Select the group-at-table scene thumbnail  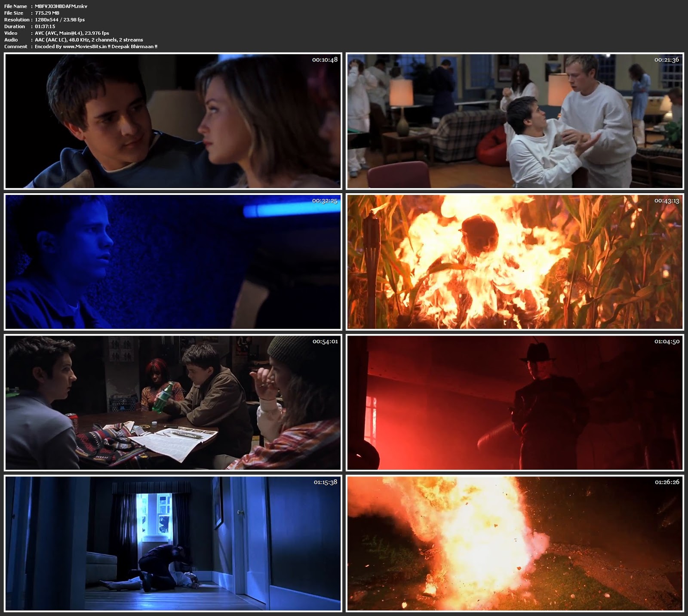(x=172, y=403)
